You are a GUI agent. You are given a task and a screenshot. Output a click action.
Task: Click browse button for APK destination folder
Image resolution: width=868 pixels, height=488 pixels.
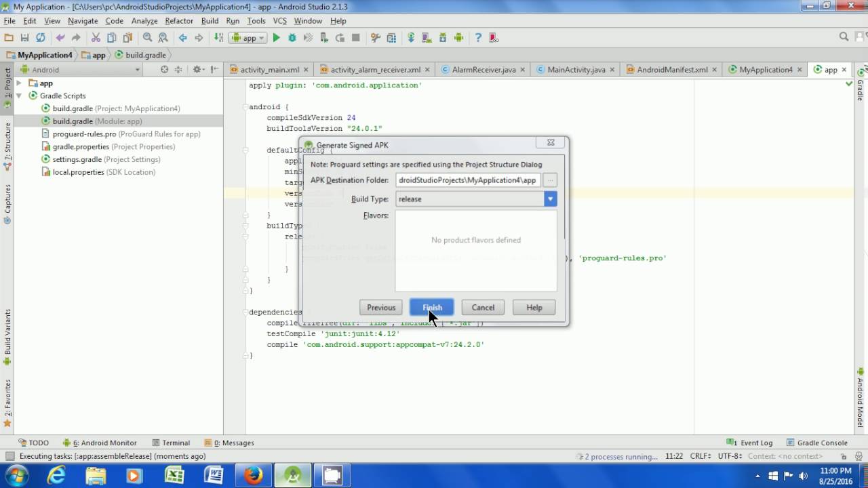click(550, 180)
